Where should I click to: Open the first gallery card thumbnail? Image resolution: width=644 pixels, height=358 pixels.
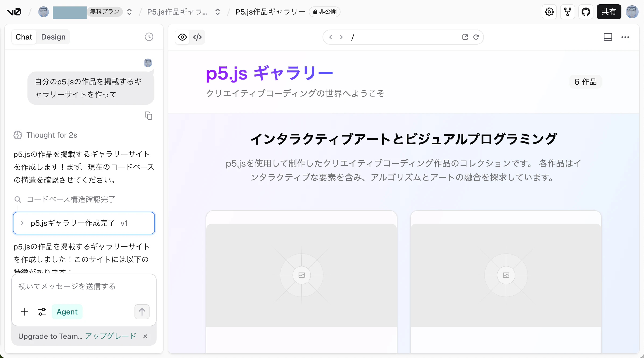pos(302,275)
